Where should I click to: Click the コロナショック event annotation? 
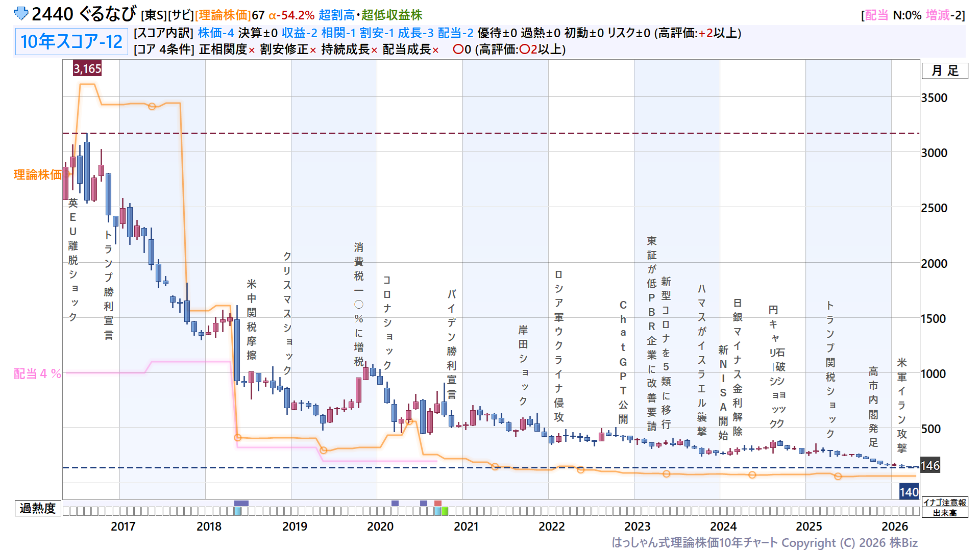[387, 322]
